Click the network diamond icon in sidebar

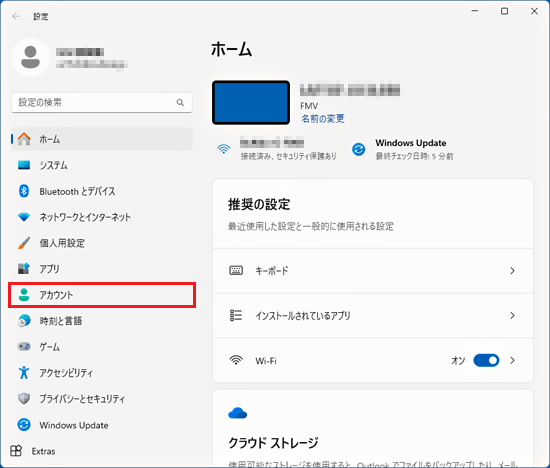point(24,217)
